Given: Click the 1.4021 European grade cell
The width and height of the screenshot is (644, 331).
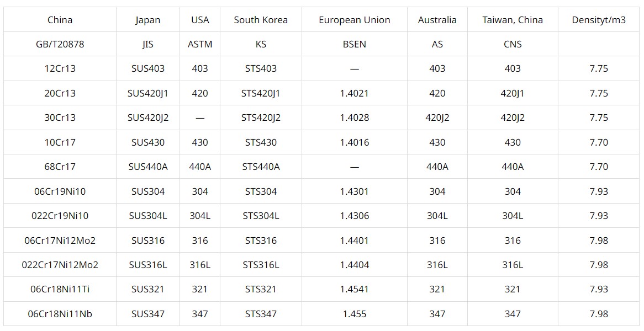Looking at the screenshot, I should (354, 93).
